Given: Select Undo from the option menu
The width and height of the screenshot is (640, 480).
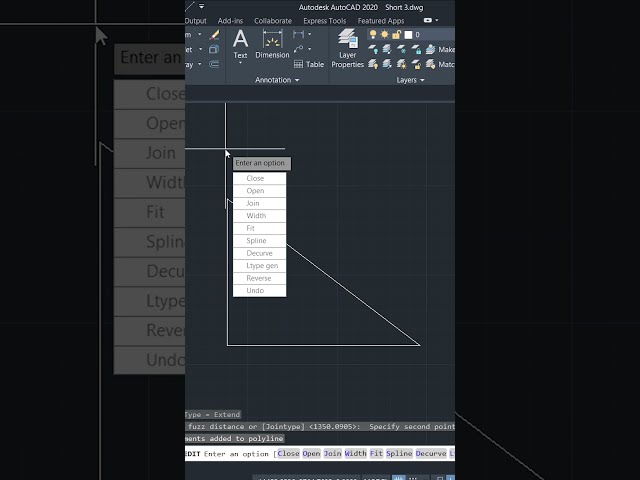Looking at the screenshot, I should click(260, 291).
